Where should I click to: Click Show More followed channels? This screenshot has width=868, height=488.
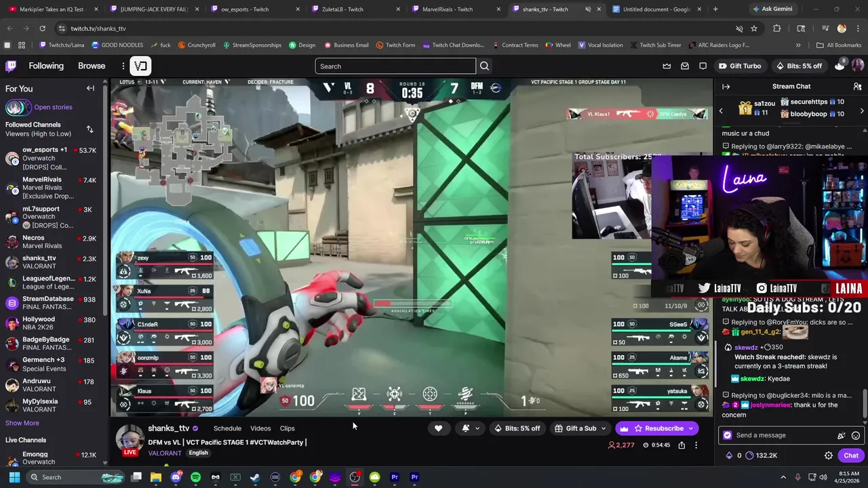click(22, 423)
